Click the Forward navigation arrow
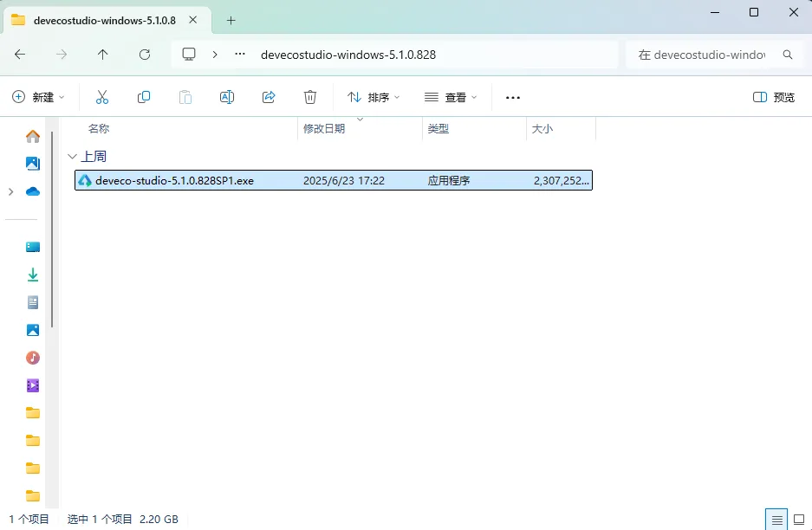Screen dimensions: 812x530 [62, 55]
